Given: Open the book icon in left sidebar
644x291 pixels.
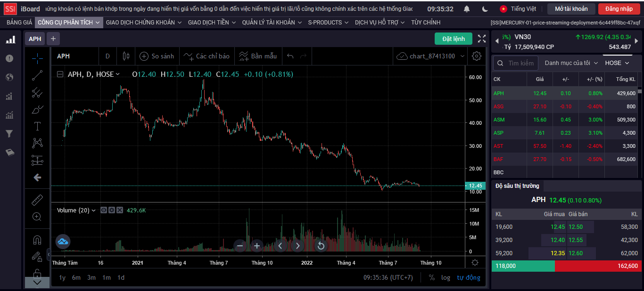Looking at the screenshot, I should tap(9, 153).
